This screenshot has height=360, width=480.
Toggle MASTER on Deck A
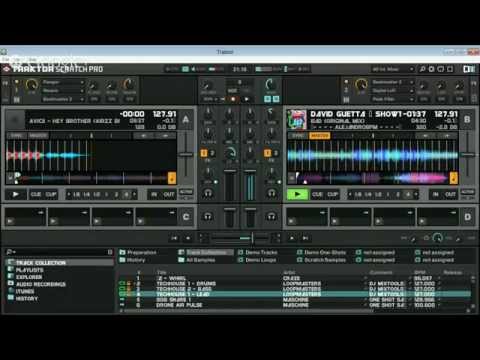point(38,136)
